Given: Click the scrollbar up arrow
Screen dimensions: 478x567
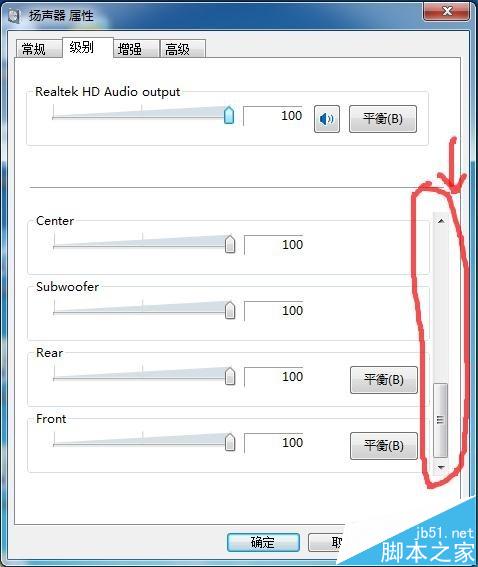Looking at the screenshot, I should click(441, 221).
